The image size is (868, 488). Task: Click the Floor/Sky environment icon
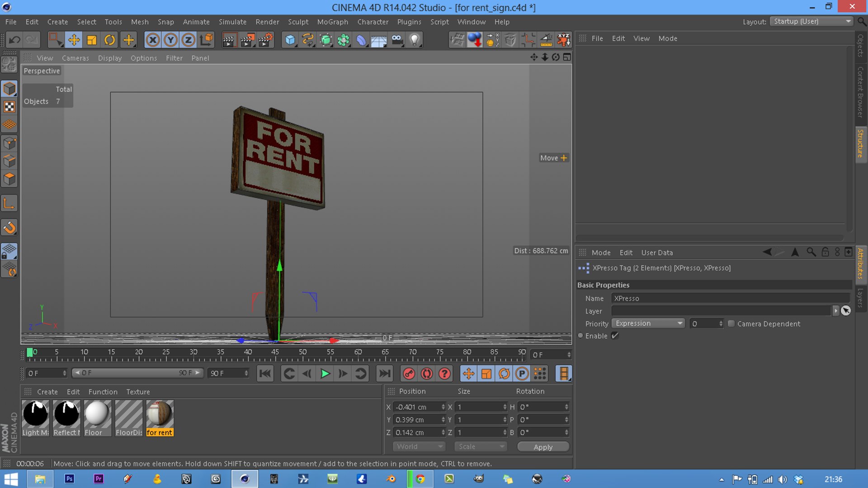(x=379, y=40)
